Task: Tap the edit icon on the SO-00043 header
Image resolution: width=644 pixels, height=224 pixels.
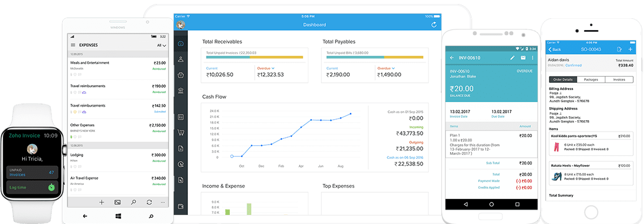Action: [619, 49]
